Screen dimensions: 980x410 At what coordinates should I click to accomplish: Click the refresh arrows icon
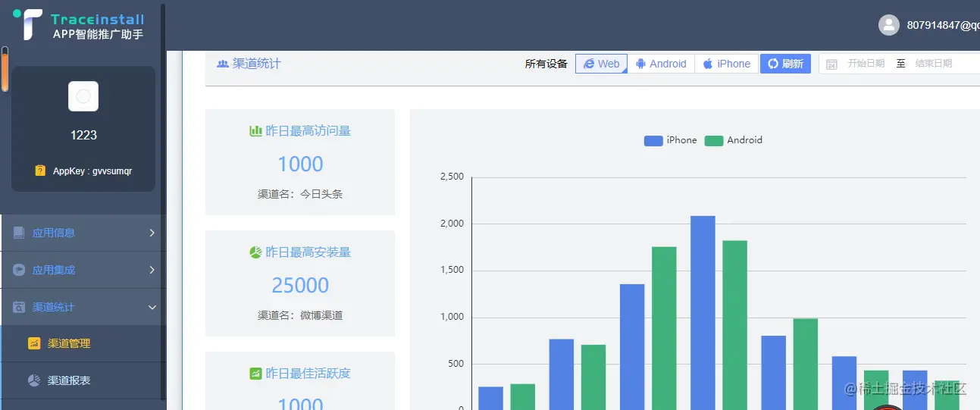coord(773,64)
